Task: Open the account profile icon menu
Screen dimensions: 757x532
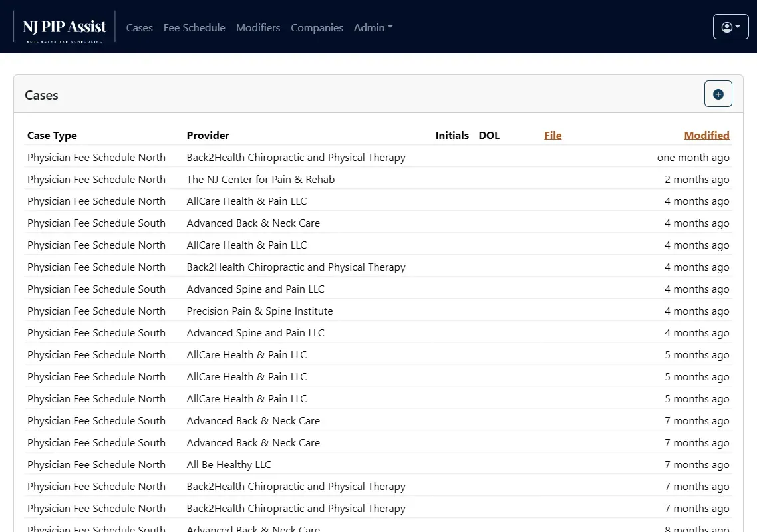Action: click(727, 26)
